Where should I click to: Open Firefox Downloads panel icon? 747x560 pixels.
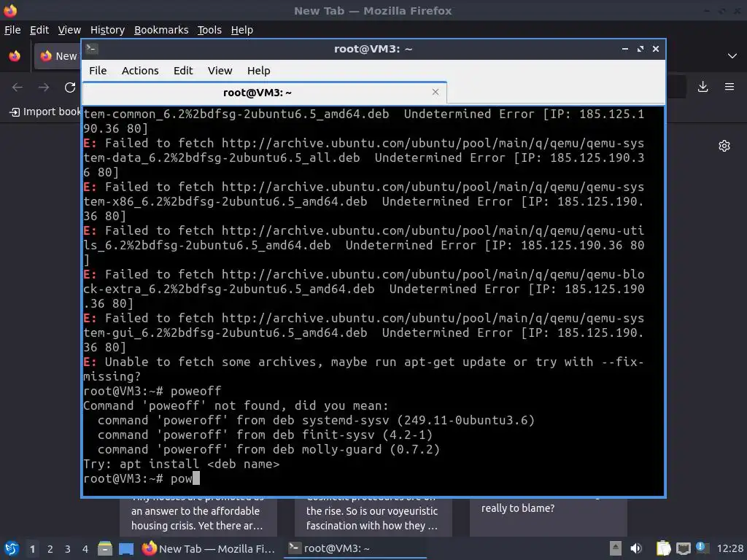coord(703,87)
